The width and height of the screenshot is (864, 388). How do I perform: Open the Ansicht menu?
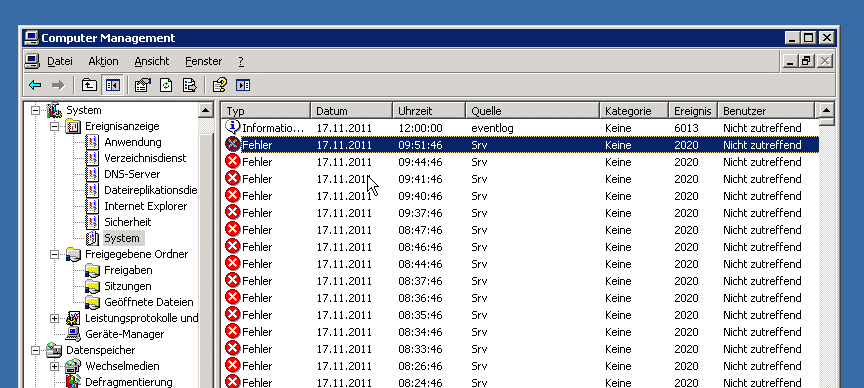tap(152, 61)
